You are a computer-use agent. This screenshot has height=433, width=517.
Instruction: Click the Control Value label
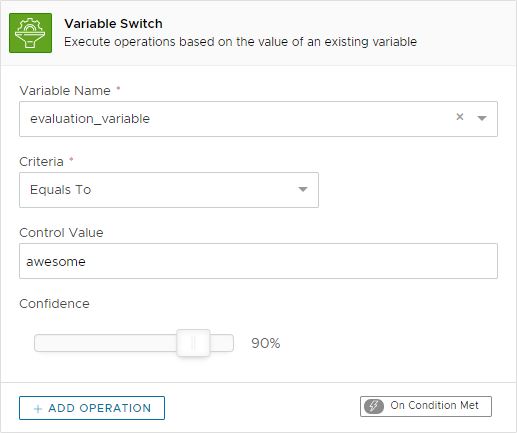pyautogui.click(x=61, y=233)
